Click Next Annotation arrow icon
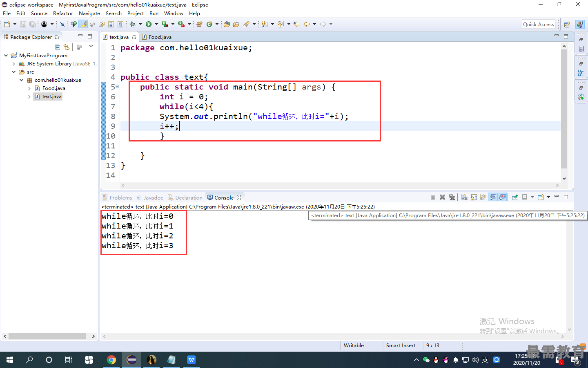Viewport: 588px width, 368px height. pyautogui.click(x=264, y=24)
